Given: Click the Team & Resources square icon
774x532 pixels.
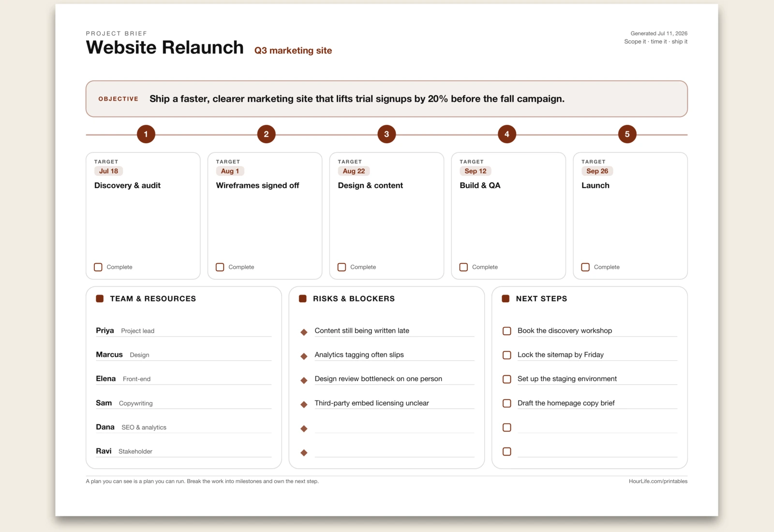Looking at the screenshot, I should [100, 298].
